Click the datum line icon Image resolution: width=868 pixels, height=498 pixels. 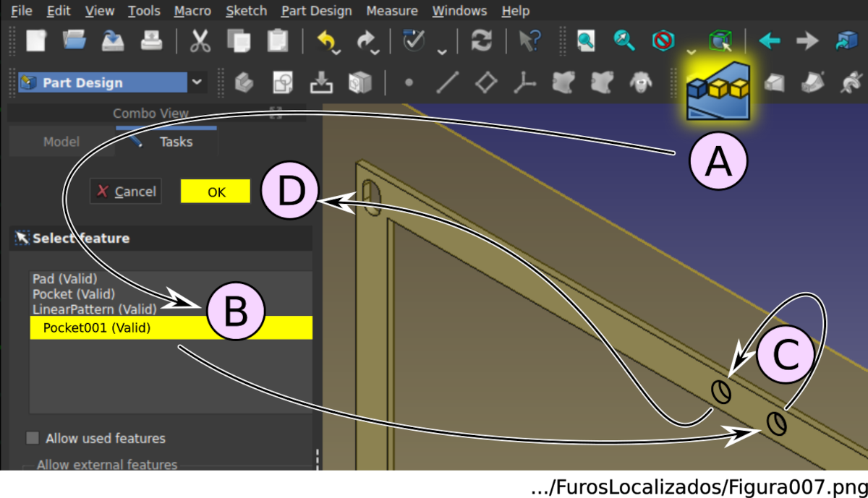(x=448, y=82)
